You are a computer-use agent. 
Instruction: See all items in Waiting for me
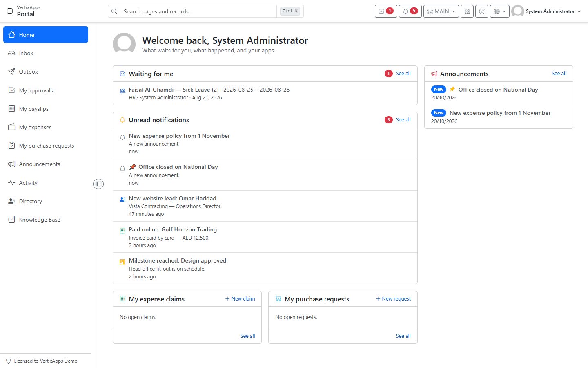(x=403, y=74)
